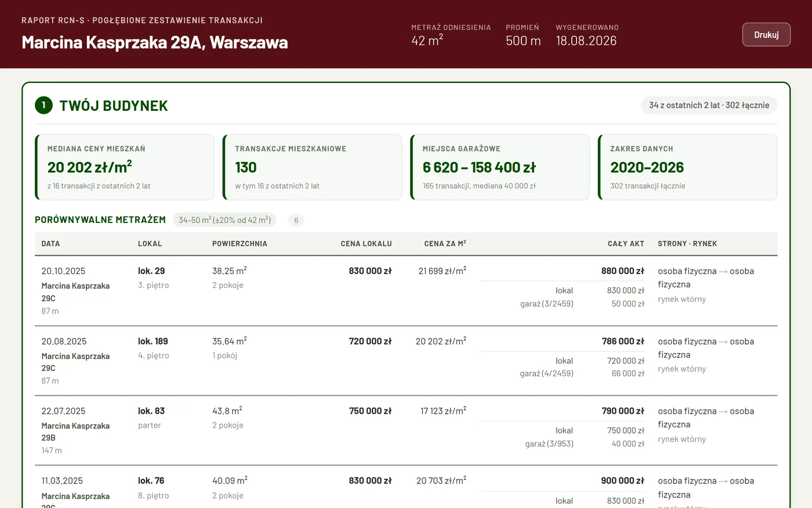Image resolution: width=812 pixels, height=508 pixels.
Task: Click the 20 202 zł/m² table price
Action: [x=441, y=341]
